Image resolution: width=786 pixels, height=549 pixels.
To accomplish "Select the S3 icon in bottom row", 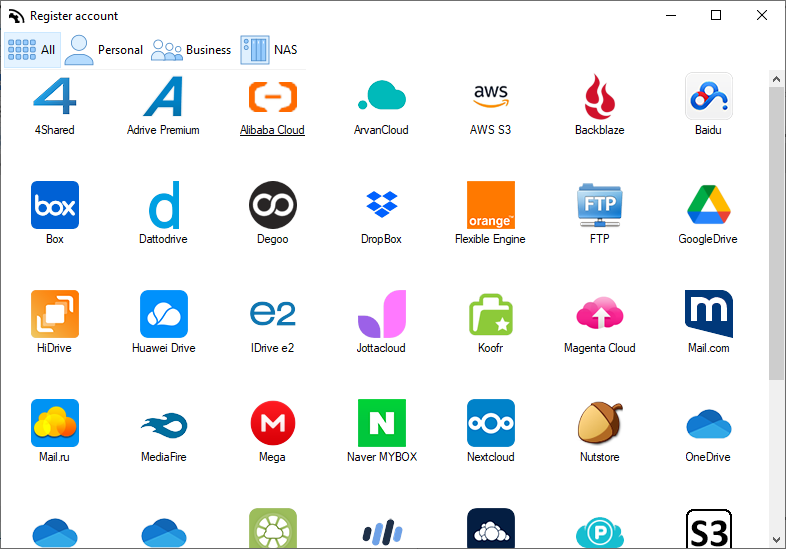I will coord(708,528).
